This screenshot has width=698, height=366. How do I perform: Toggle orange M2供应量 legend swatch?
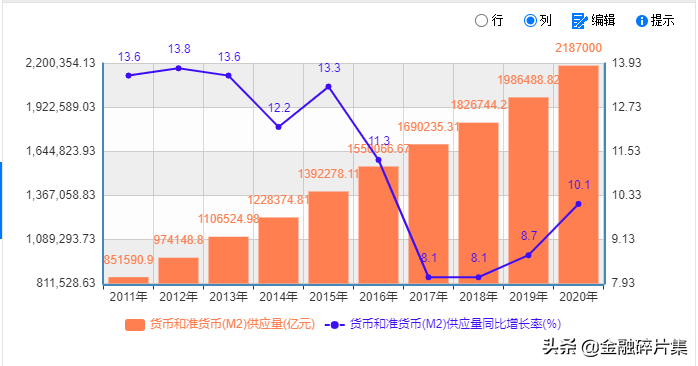tap(135, 325)
